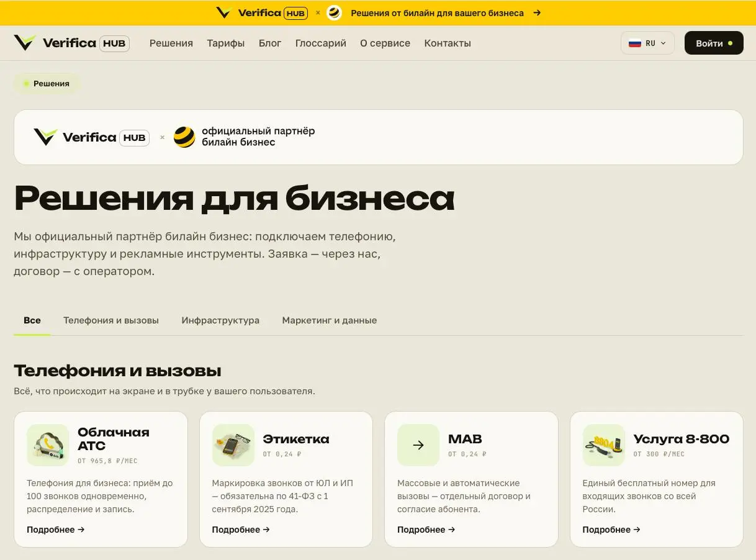Click the Услуга 8-800 card icon
This screenshot has height=560, width=756.
[x=604, y=445]
